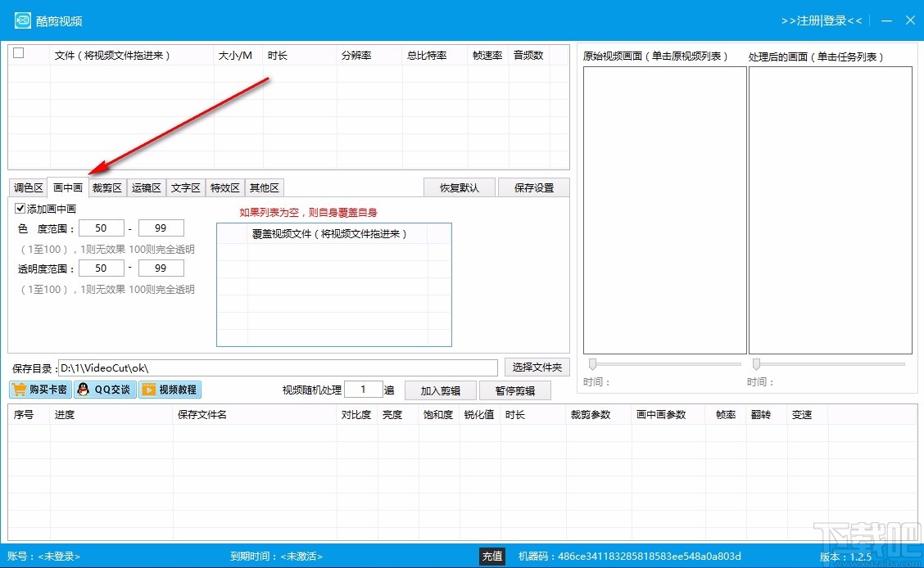Open the 文字区 tab
Screen dimensions: 924x568
tap(186, 187)
